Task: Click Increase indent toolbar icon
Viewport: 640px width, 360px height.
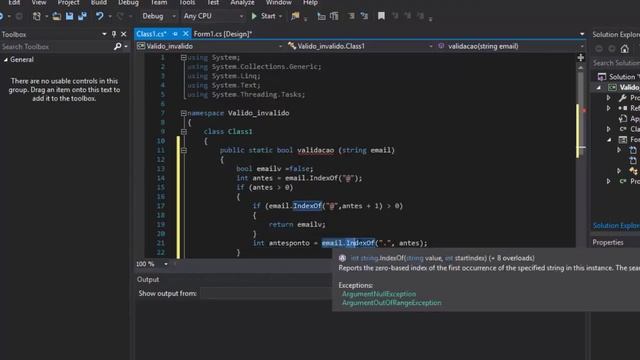Action: [x=334, y=16]
